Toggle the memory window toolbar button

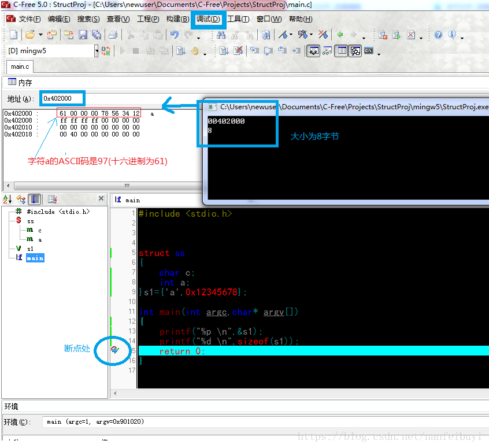(342, 51)
